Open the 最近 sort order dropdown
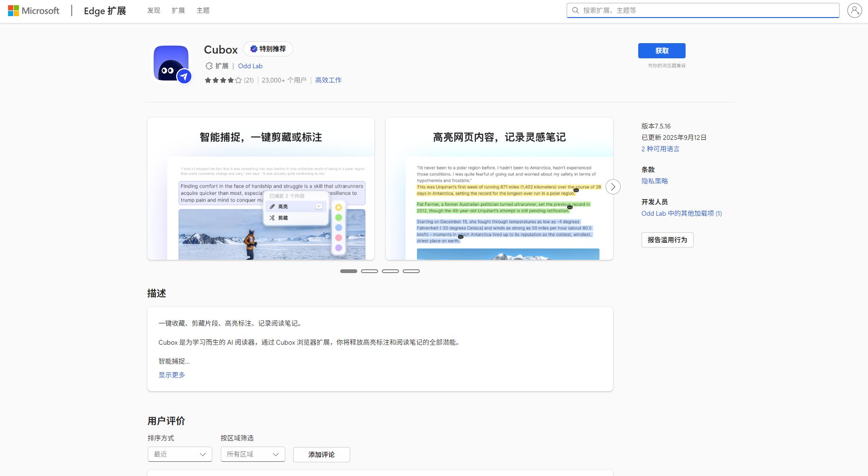The width and height of the screenshot is (868, 476). pyautogui.click(x=180, y=454)
